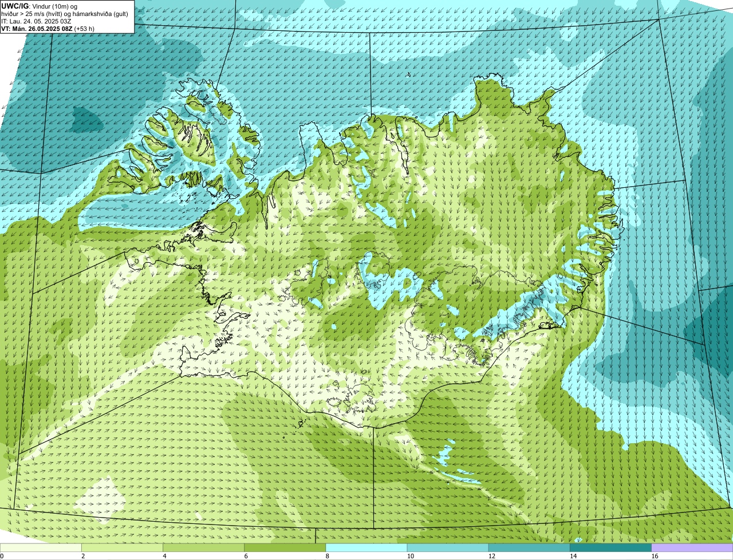Click the 6–8 m/s dark green legend swatch

(285, 547)
